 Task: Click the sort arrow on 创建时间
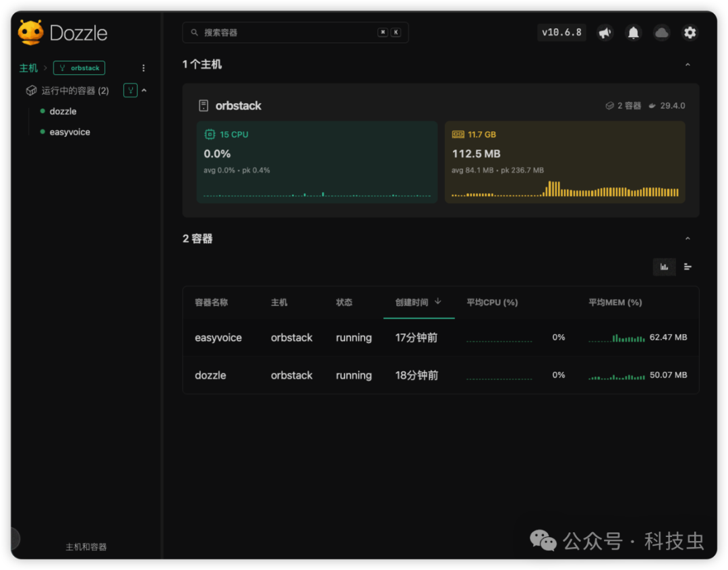pyautogui.click(x=438, y=302)
